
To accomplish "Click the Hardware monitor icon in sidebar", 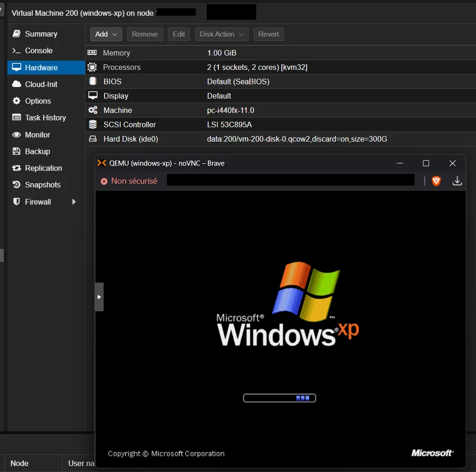I will pos(16,67).
